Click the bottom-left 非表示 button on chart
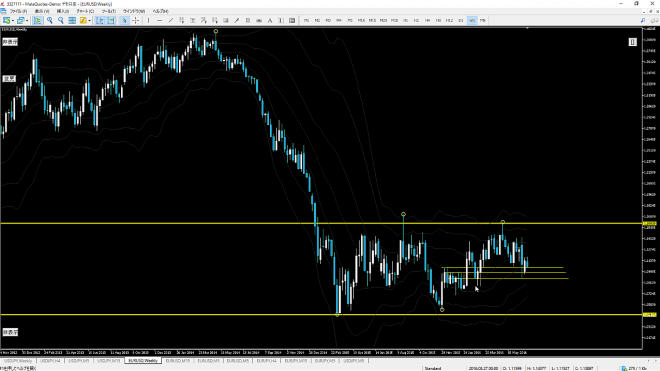The width and height of the screenshot is (660, 371). coord(10,332)
